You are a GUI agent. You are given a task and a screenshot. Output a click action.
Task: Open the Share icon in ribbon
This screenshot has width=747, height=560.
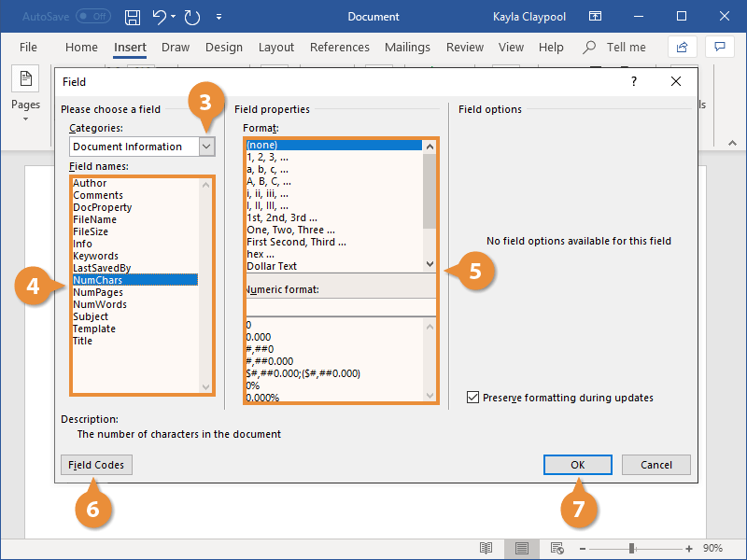coord(682,47)
